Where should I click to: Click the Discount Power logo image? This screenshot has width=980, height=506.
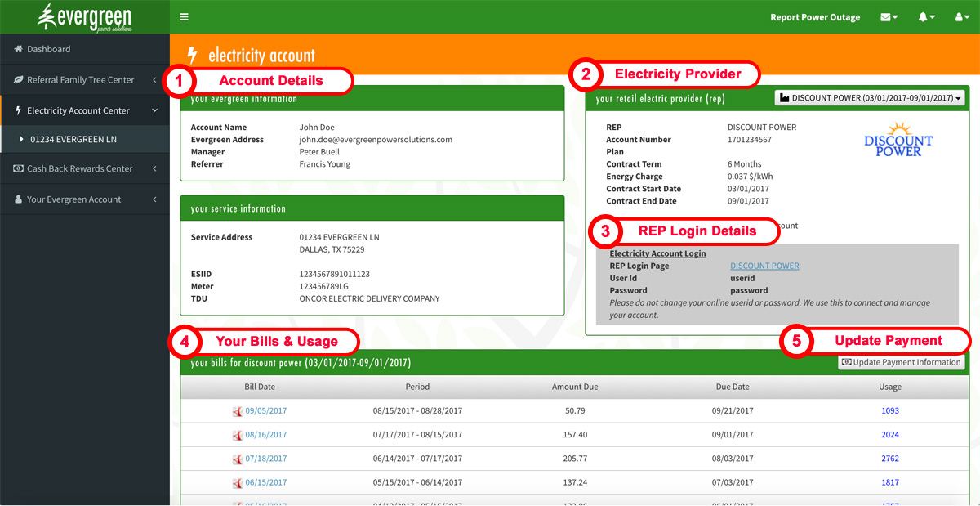pos(898,140)
